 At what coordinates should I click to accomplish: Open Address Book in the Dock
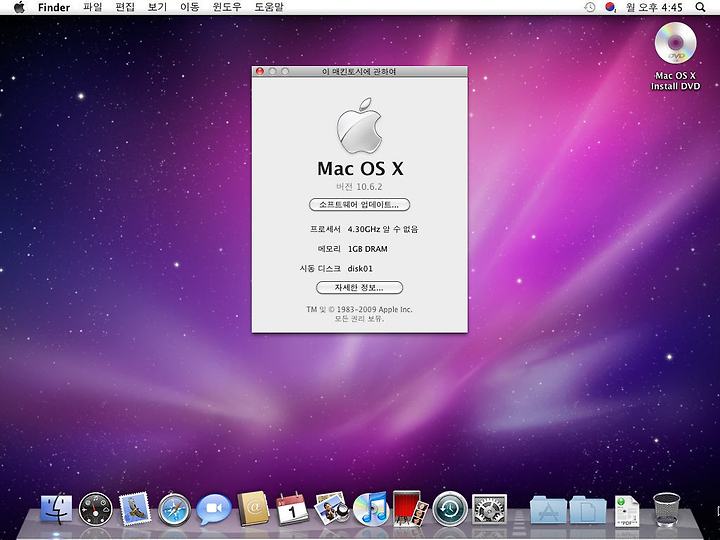click(x=253, y=509)
